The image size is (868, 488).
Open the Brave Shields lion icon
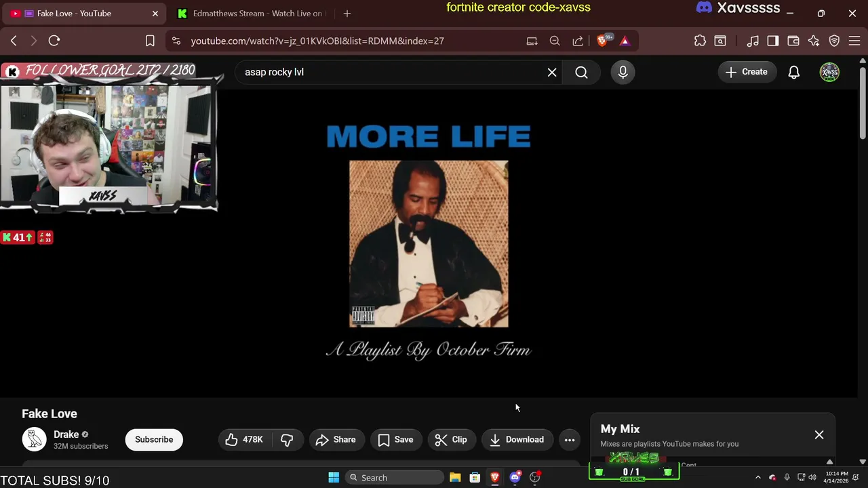[x=603, y=41]
